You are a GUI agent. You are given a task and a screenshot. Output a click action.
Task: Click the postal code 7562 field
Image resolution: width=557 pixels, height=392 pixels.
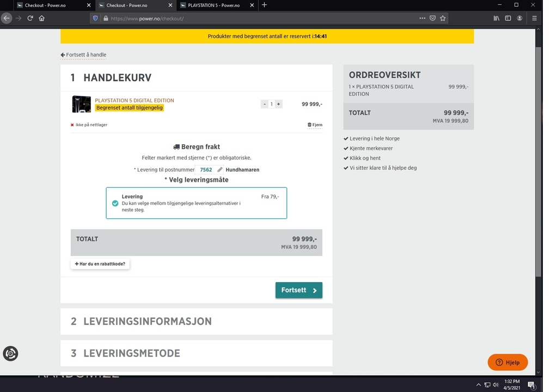coord(206,170)
